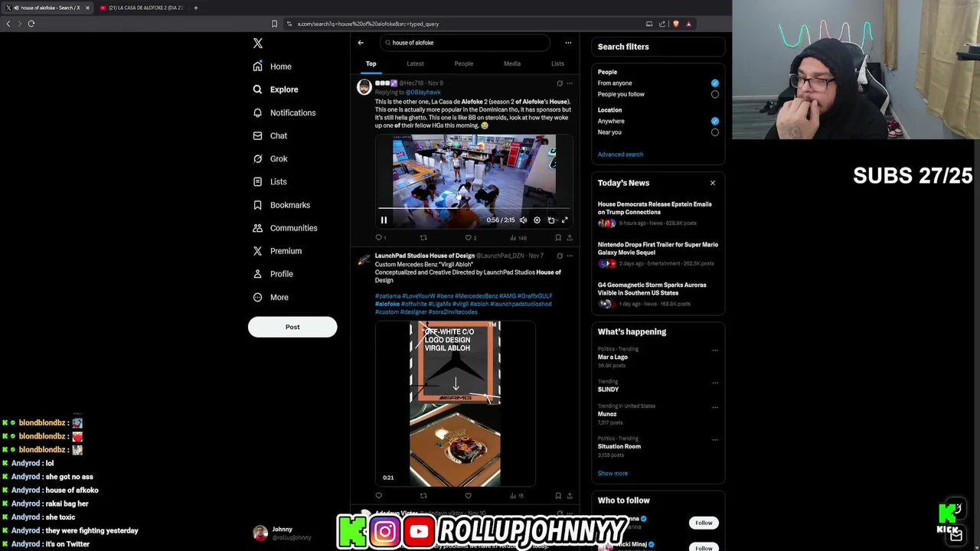Viewport: 980px width, 551px height.
Task: Open the Mar a Lago trending topic
Action: 612,357
